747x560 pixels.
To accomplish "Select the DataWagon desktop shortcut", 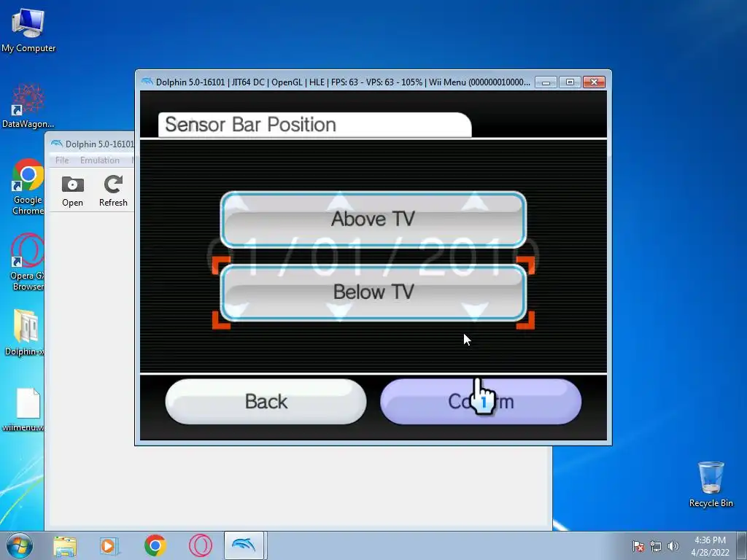I will click(28, 106).
